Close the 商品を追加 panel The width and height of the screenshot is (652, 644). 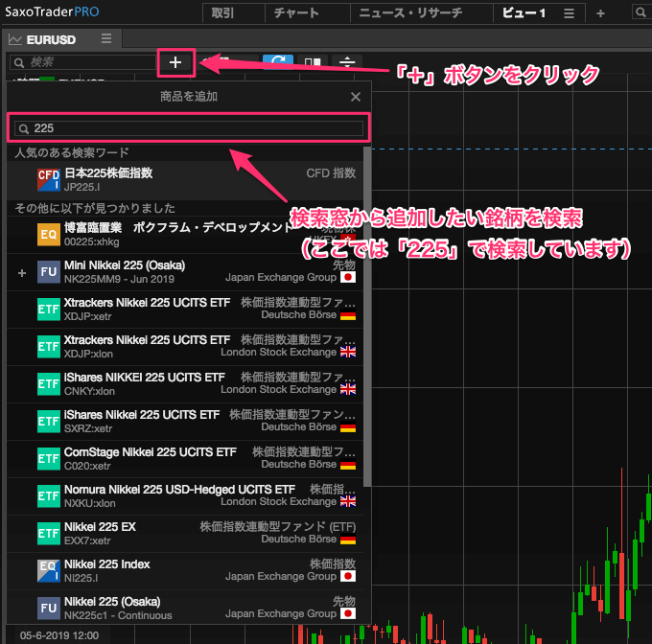[355, 97]
